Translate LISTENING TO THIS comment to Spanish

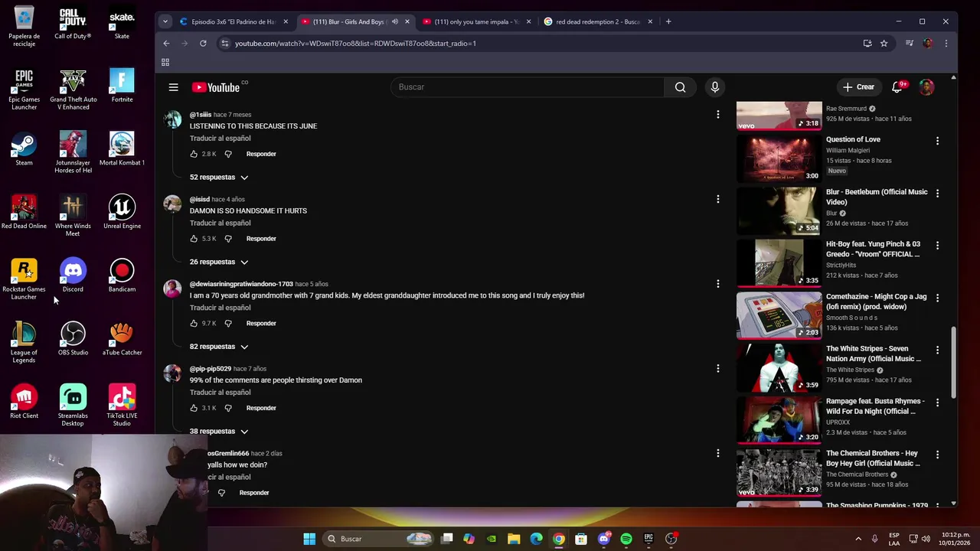[x=220, y=139]
